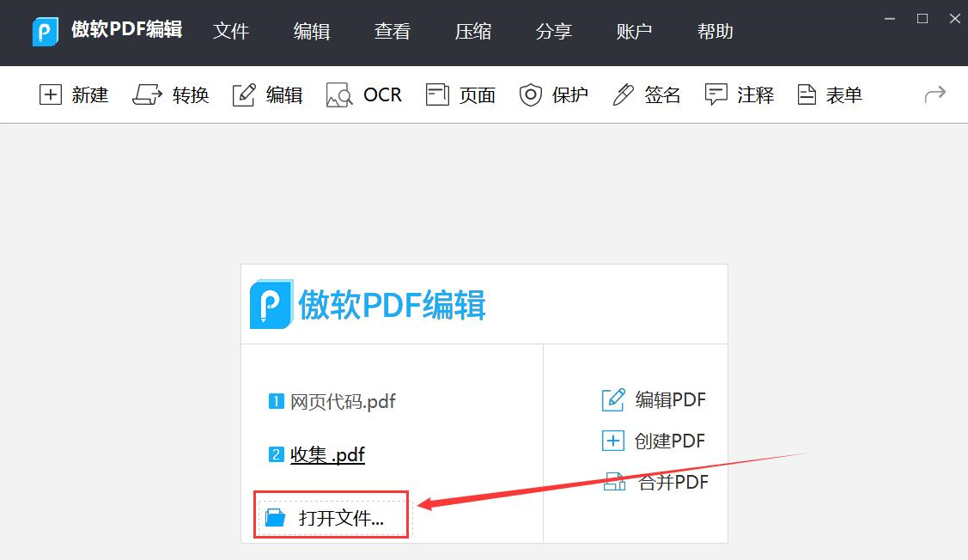This screenshot has width=968, height=560.
Task: Click the blue folder icon beside 打开文件
Action: [x=276, y=517]
